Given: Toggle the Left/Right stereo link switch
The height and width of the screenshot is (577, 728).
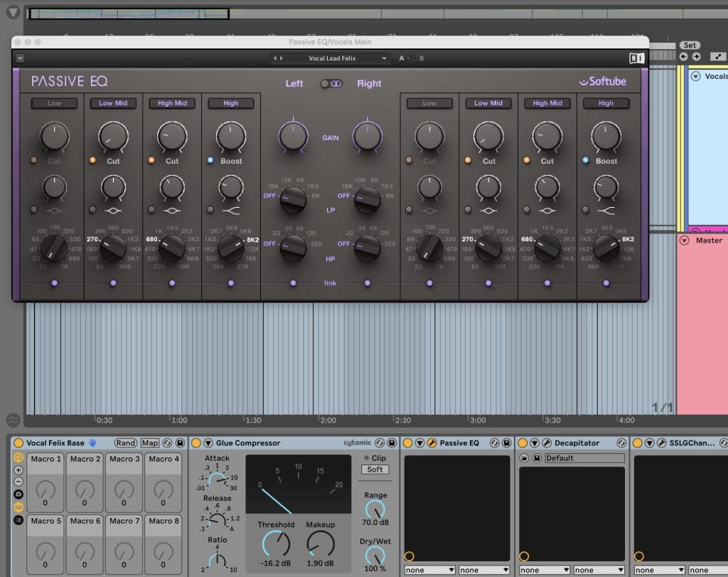Looking at the screenshot, I should click(331, 83).
